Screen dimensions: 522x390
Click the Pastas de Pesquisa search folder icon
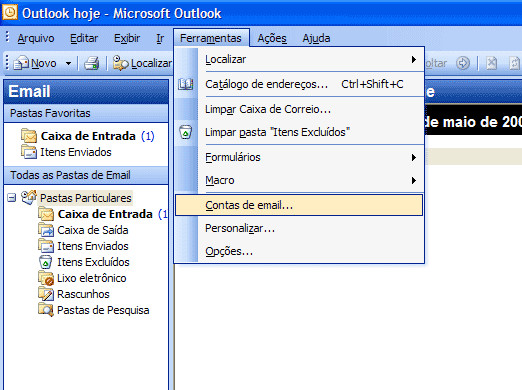[46, 310]
